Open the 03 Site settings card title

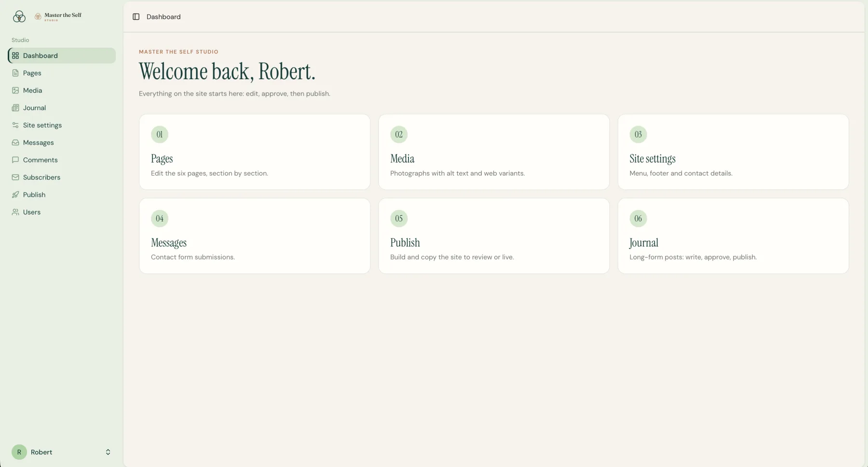coord(652,159)
